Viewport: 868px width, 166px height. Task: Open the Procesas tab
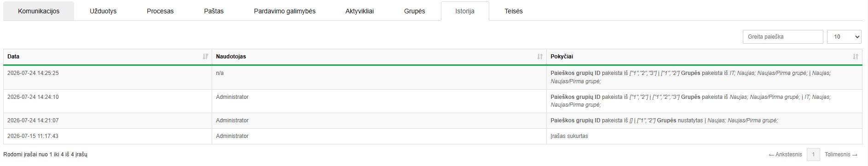(x=160, y=11)
